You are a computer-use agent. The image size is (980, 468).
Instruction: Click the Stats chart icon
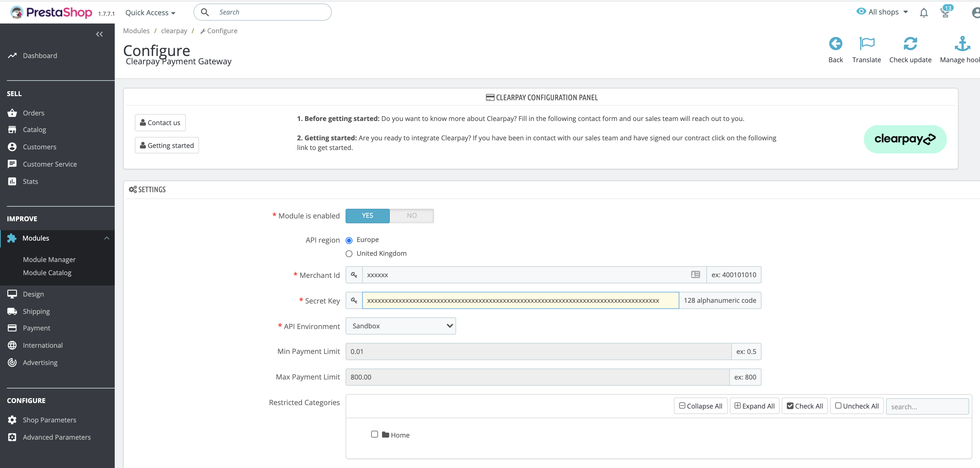[12, 181]
